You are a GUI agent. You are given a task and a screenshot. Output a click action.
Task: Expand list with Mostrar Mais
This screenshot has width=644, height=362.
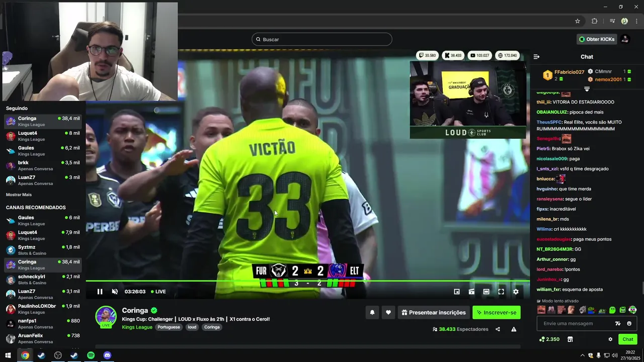point(19,195)
